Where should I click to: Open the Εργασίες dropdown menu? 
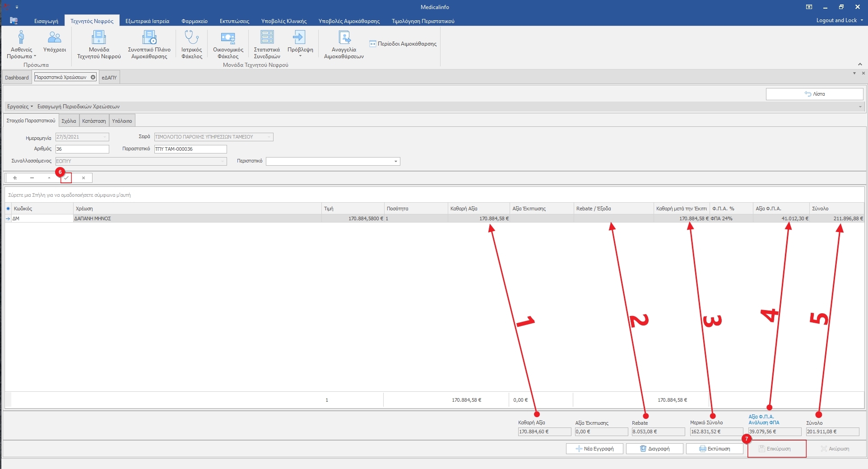(20, 107)
